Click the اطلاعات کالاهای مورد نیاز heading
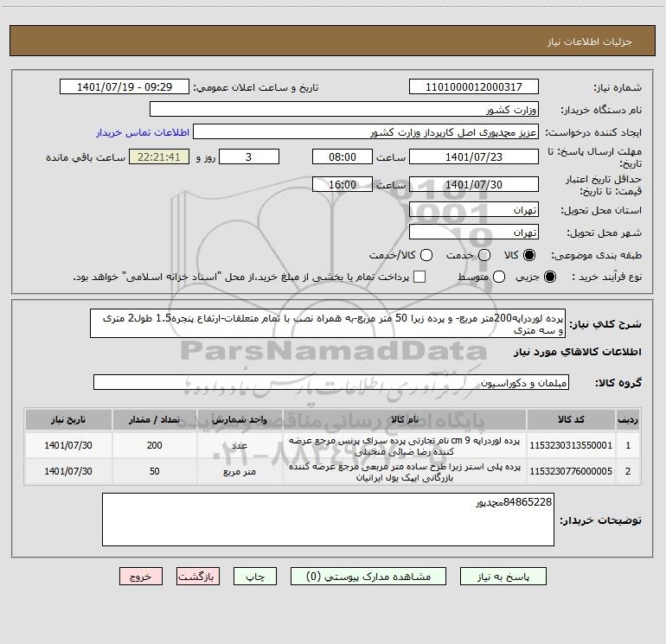Viewport: 666px width, 644px height. point(578,352)
